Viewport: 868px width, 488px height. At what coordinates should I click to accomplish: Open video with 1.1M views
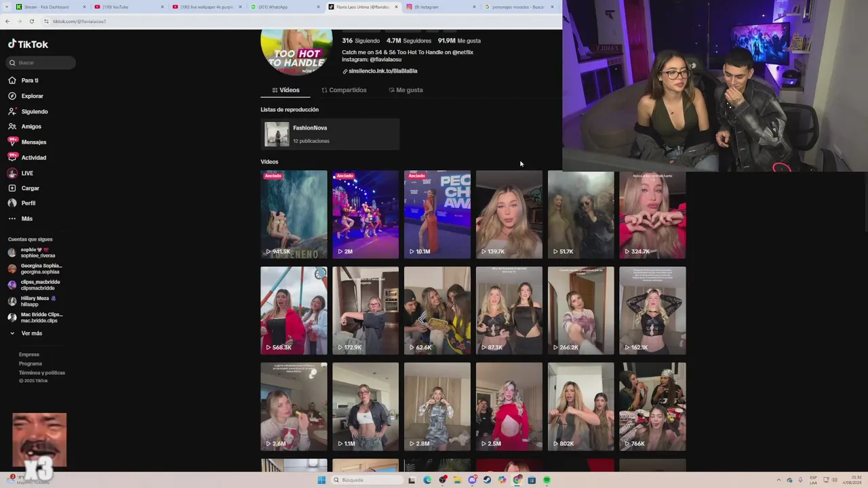[366, 407]
